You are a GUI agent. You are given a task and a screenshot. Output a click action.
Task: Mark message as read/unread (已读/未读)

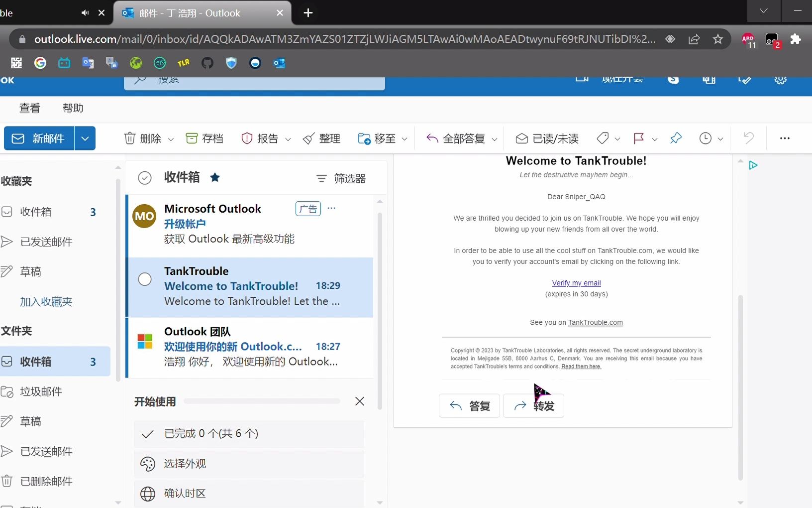coord(547,138)
